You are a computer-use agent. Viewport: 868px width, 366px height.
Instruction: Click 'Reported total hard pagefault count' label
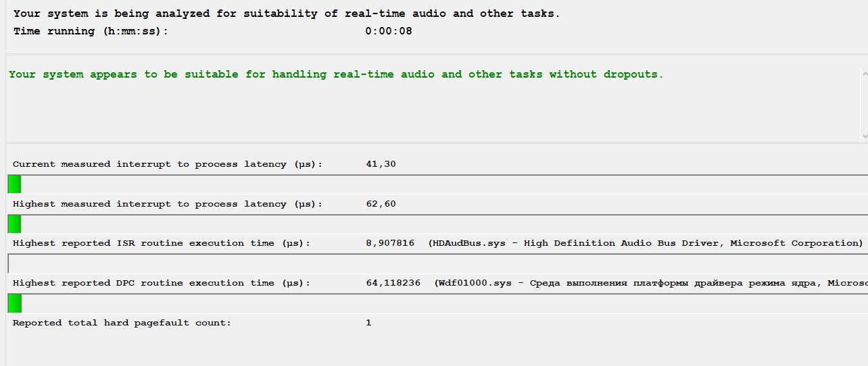[122, 323]
